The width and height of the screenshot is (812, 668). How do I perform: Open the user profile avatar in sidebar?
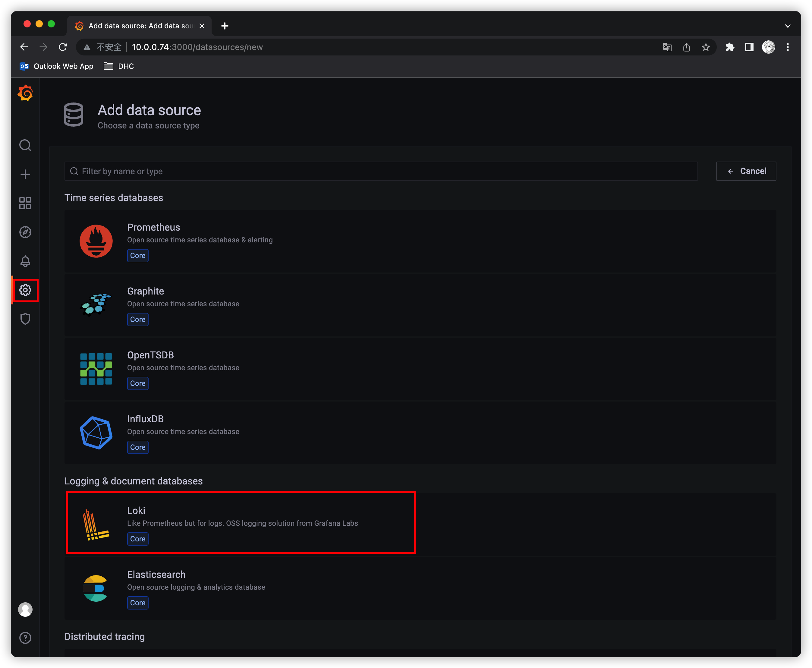25,610
